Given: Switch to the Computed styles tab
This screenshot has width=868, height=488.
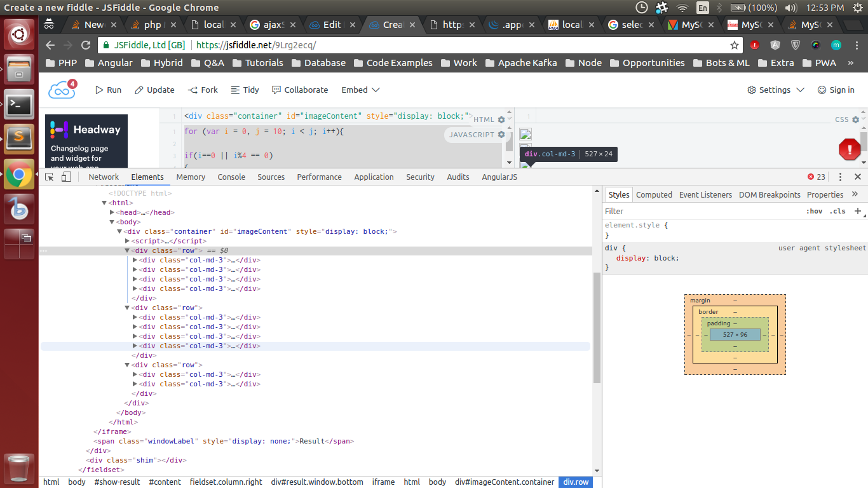Looking at the screenshot, I should (x=654, y=195).
